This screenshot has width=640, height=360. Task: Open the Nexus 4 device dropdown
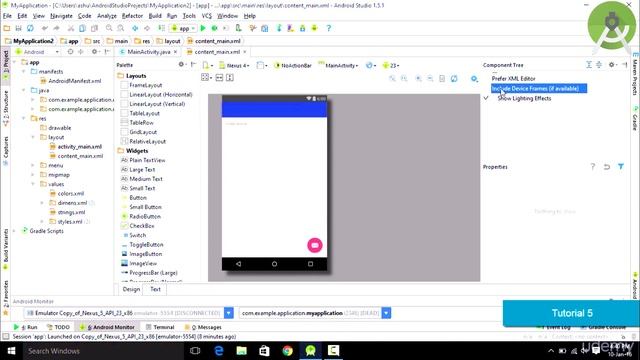point(234,65)
